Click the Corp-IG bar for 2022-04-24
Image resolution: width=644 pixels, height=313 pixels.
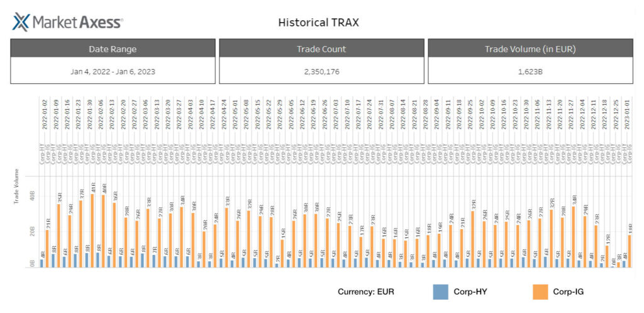point(226,237)
